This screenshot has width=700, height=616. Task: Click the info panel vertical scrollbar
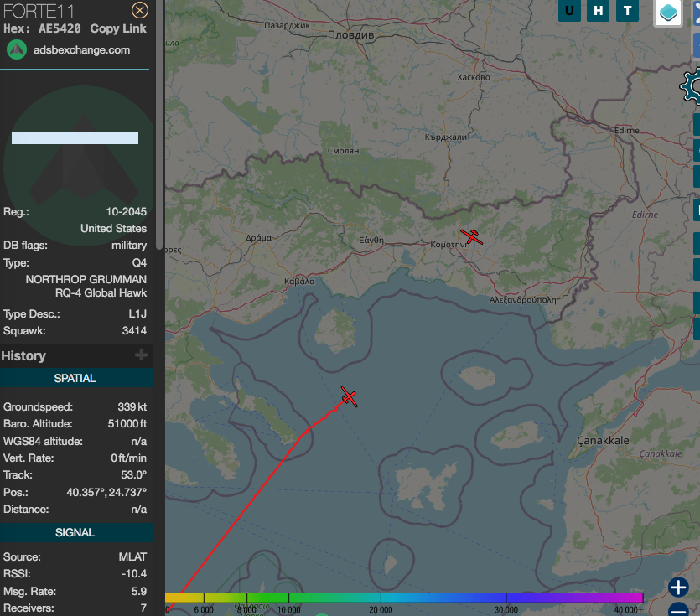(159, 125)
